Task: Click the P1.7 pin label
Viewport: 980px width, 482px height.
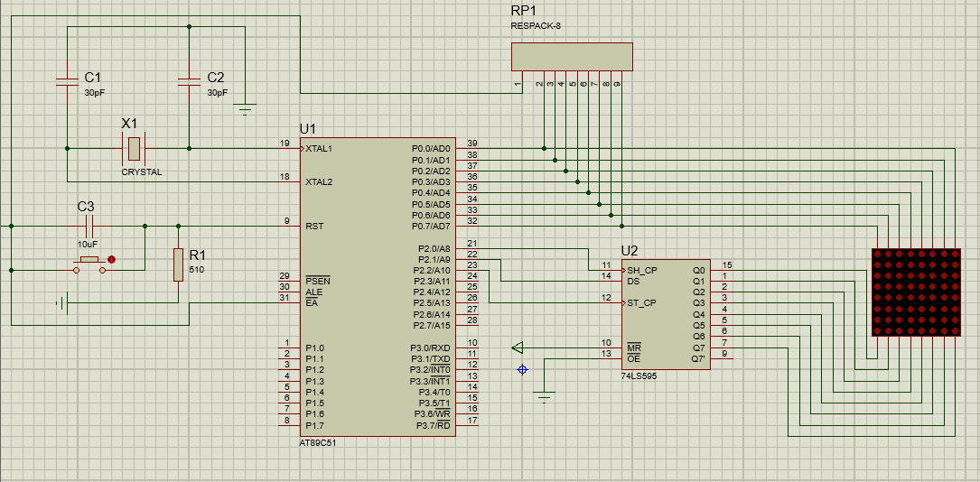Action: (315, 425)
